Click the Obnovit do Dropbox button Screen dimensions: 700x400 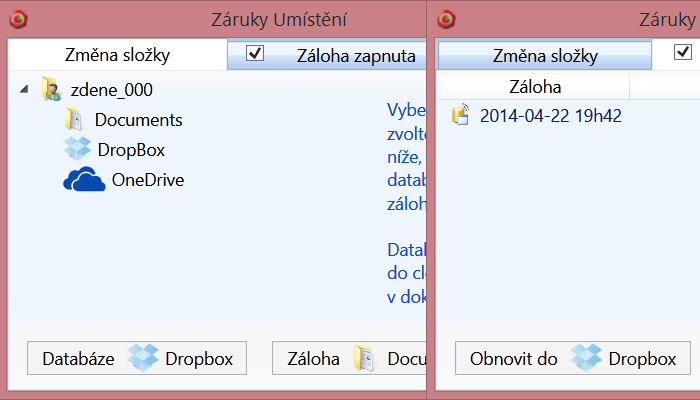point(573,359)
